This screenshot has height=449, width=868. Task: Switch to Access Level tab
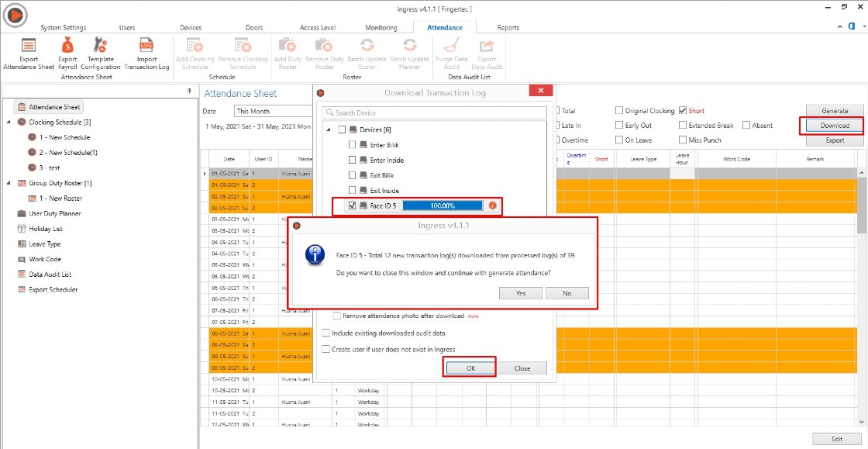click(318, 28)
